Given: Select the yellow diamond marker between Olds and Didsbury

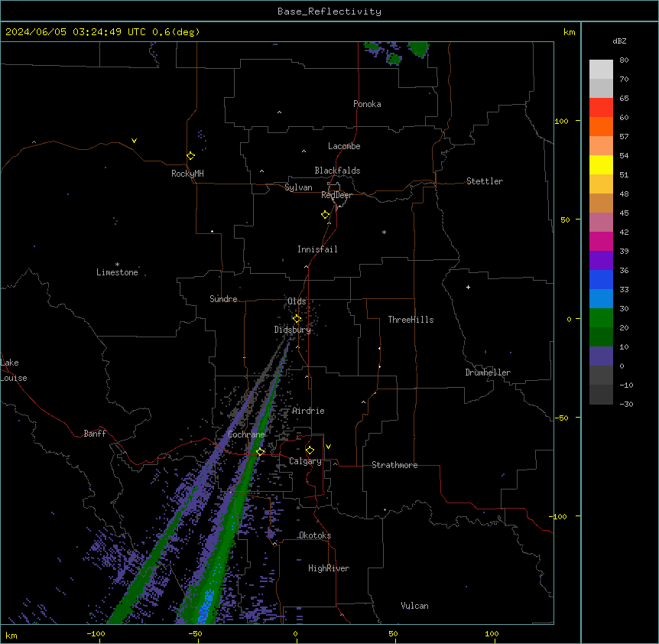Looking at the screenshot, I should pyautogui.click(x=297, y=319).
